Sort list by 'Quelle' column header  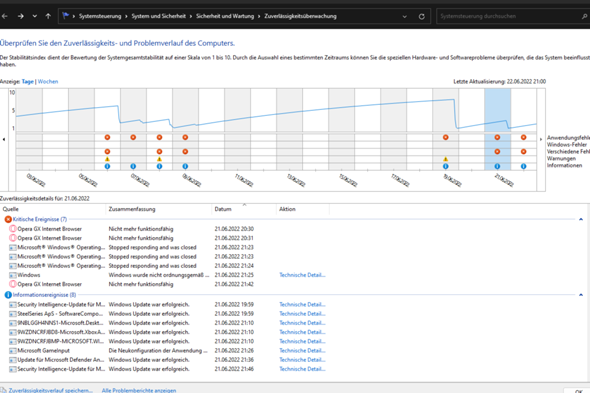tap(53, 209)
